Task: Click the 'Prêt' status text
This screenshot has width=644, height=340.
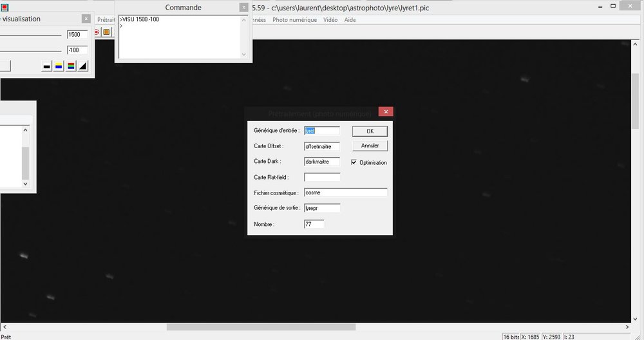Action: pyautogui.click(x=6, y=337)
